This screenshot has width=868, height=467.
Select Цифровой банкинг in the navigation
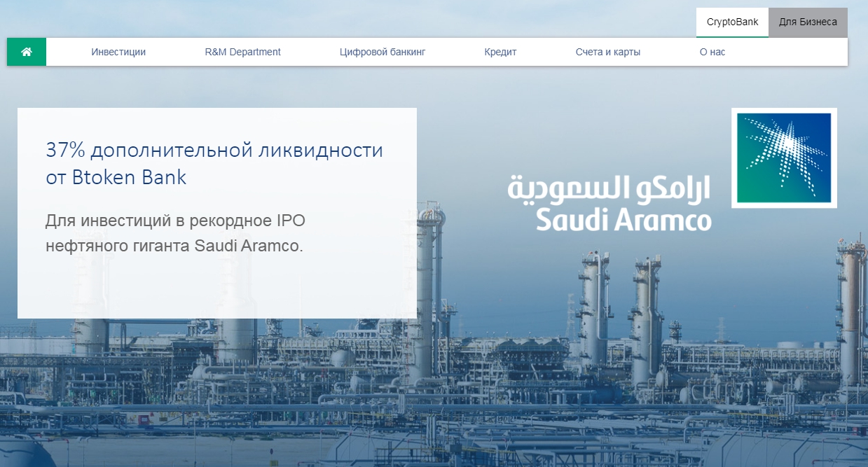click(383, 52)
